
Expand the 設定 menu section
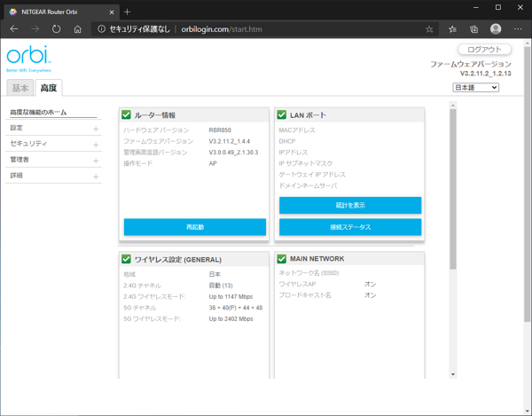[96, 129]
